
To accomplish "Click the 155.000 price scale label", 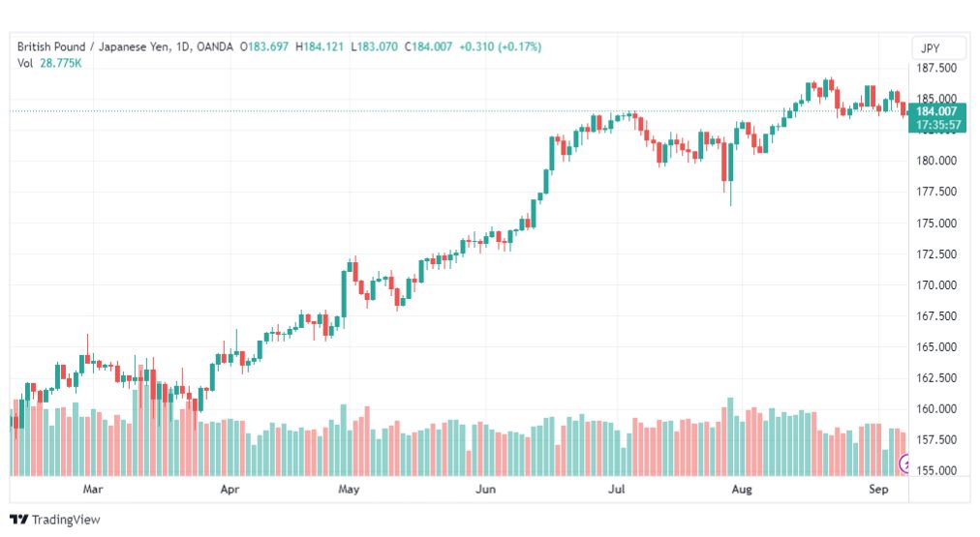I will coord(936,471).
